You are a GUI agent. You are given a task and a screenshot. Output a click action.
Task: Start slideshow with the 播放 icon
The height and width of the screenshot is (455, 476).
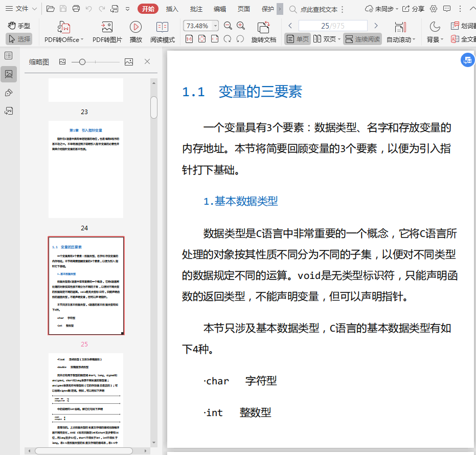coord(135,27)
